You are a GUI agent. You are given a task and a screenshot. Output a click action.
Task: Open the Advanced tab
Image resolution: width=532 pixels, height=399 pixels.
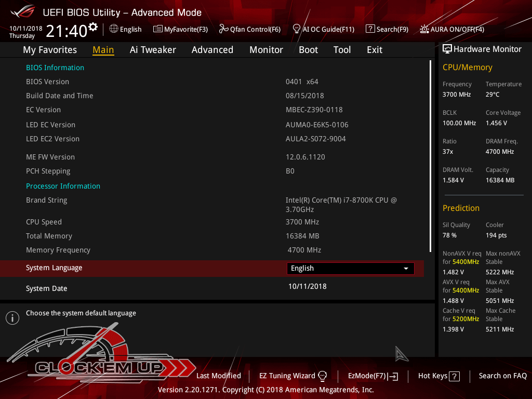pyautogui.click(x=212, y=50)
